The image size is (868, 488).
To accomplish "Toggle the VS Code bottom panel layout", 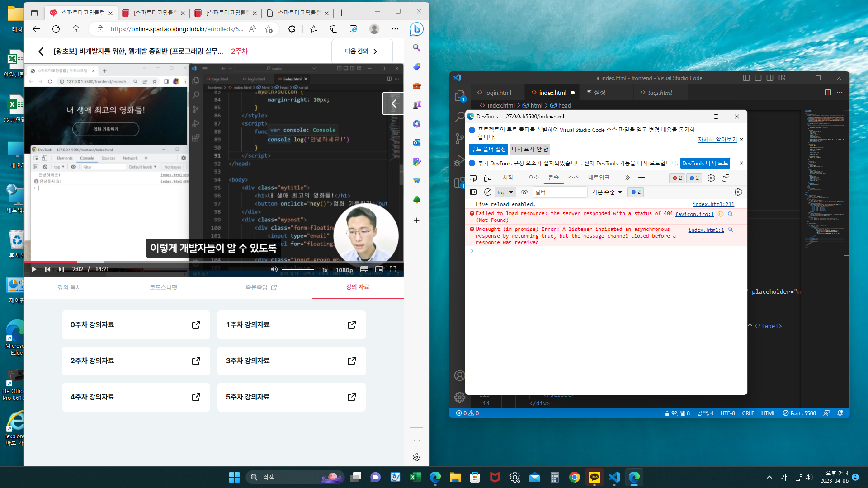I will (758, 78).
